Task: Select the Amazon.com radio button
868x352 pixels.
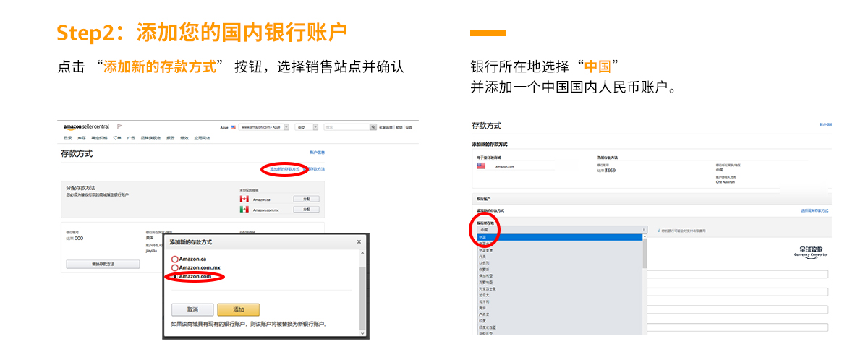Action: 174,276
